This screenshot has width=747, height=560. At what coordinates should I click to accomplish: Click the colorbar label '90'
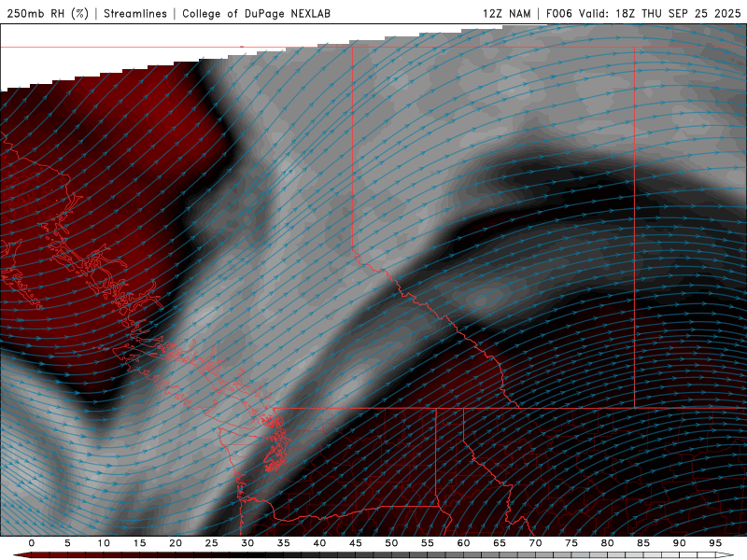(x=679, y=543)
